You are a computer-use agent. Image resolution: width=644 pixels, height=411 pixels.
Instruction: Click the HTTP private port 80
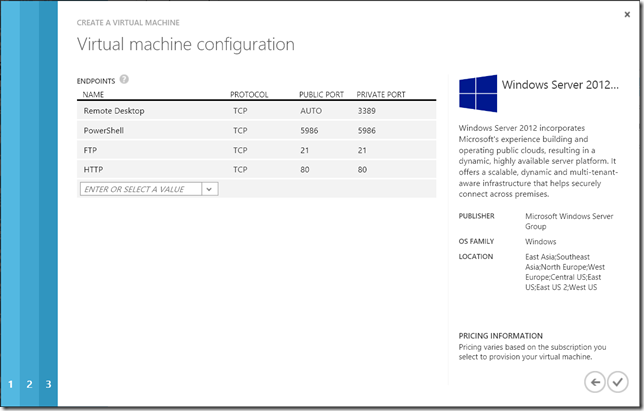point(362,170)
